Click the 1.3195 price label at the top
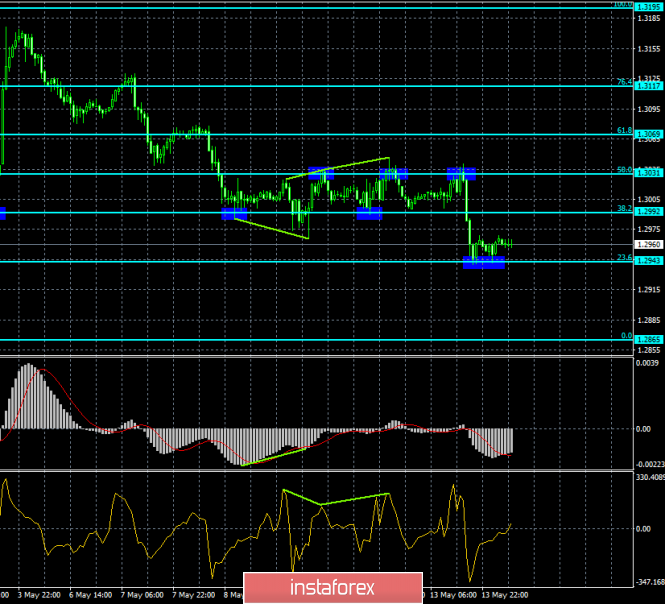The image size is (665, 604). point(649,7)
